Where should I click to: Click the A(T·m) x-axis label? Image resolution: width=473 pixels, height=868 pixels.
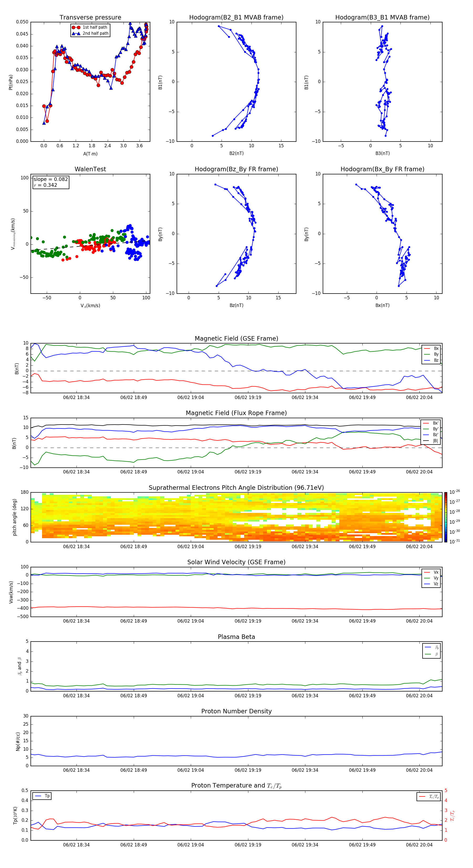point(90,154)
